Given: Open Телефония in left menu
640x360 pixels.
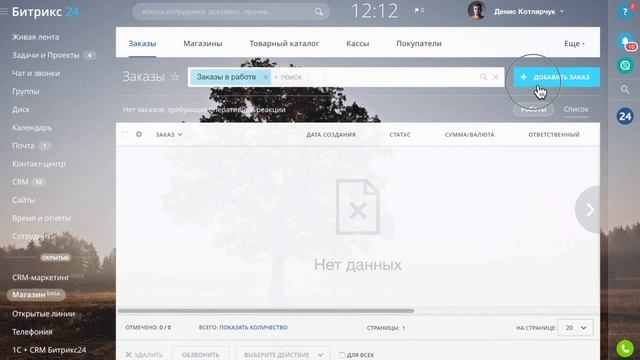Looking at the screenshot, I should (32, 331).
